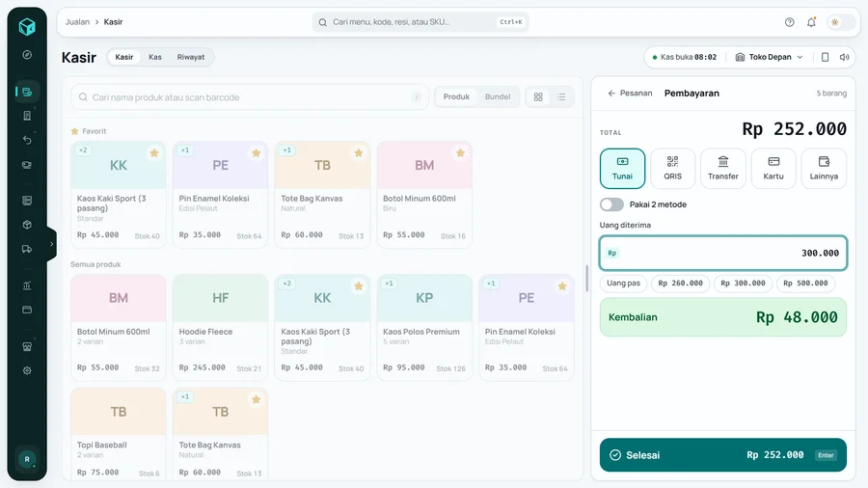Open settings gear in sidebar
This screenshot has height=488, width=868.
coord(27,370)
